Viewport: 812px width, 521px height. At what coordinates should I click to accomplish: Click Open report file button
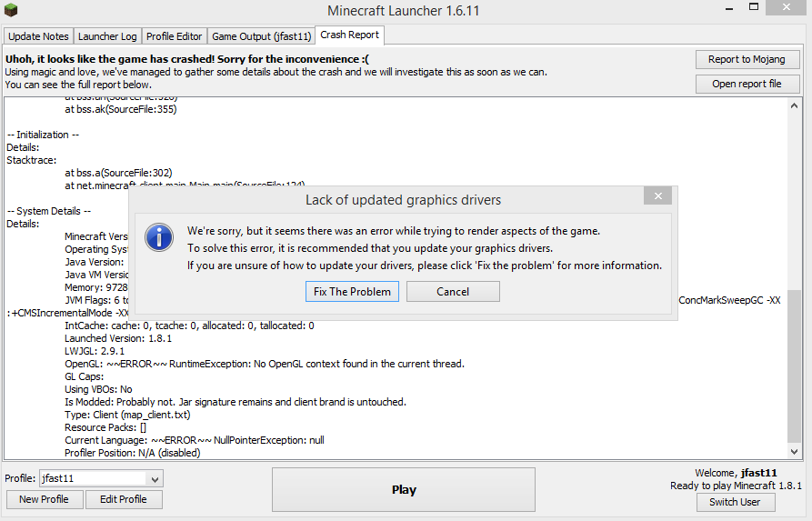[747, 84]
